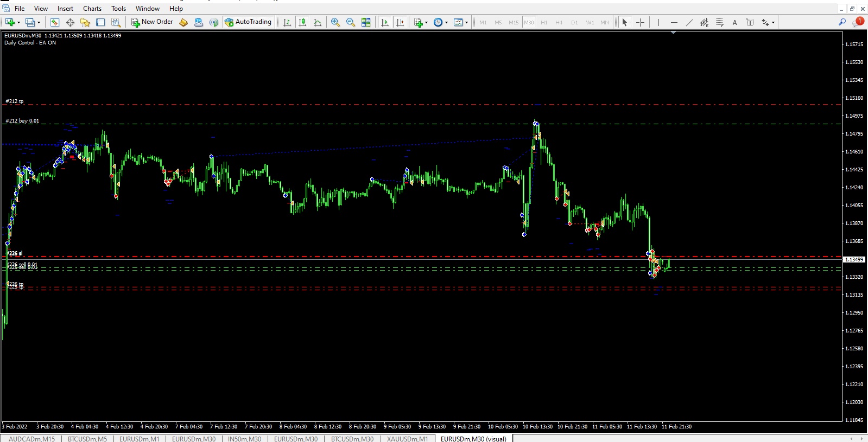This screenshot has width=868, height=442.
Task: Select the crosshair tool
Action: click(640, 22)
